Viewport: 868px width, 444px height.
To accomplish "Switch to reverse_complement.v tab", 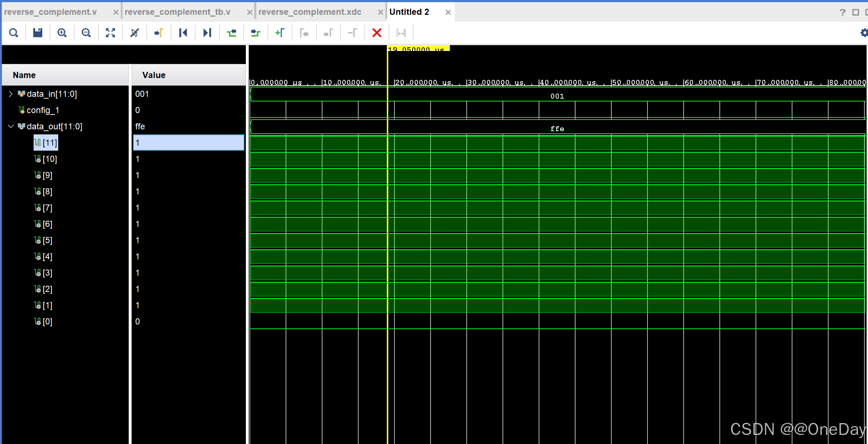I will [x=51, y=12].
